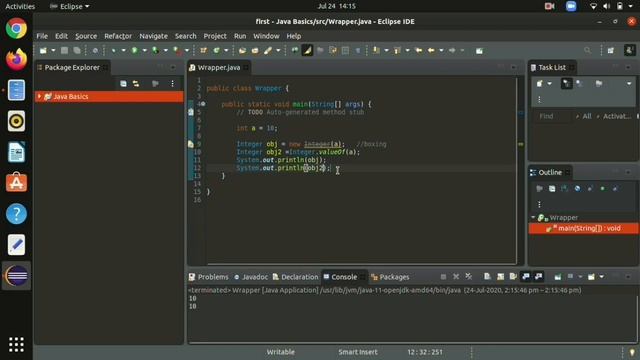640x360 pixels.
Task: Click Java perspective icon at toolbar end
Action: point(629,51)
